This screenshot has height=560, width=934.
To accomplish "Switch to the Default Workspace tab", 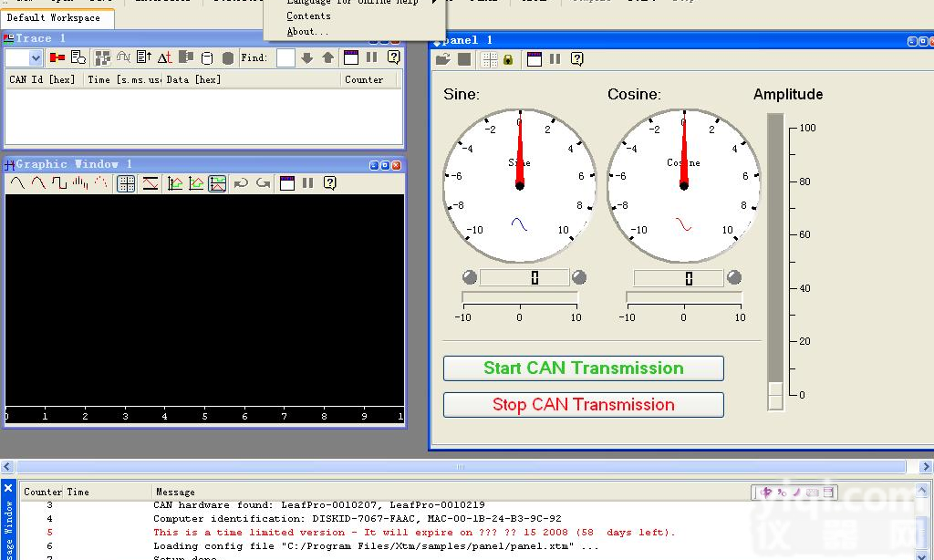I will [x=54, y=18].
